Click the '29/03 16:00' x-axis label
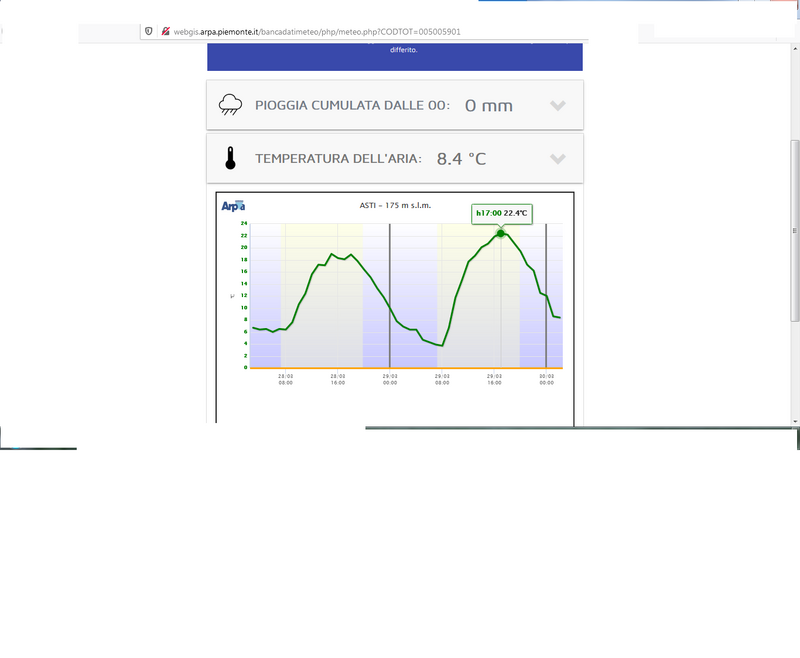Image resolution: width=800 pixels, height=658 pixels. [x=494, y=379]
